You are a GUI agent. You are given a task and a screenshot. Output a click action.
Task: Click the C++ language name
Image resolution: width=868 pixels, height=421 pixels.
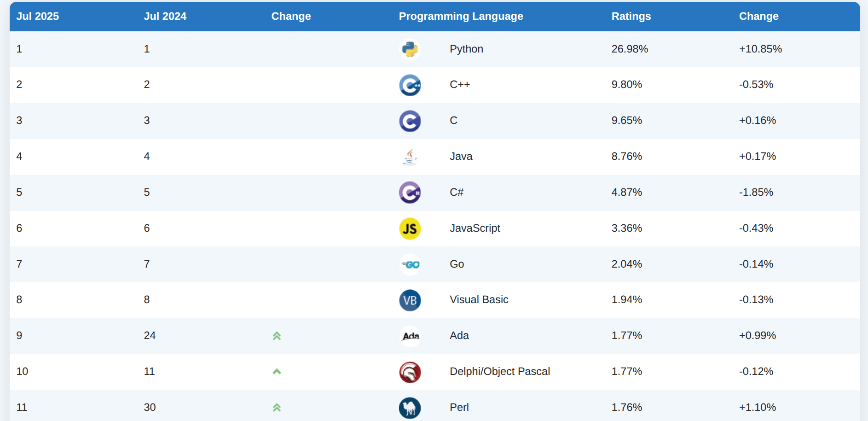tap(460, 84)
